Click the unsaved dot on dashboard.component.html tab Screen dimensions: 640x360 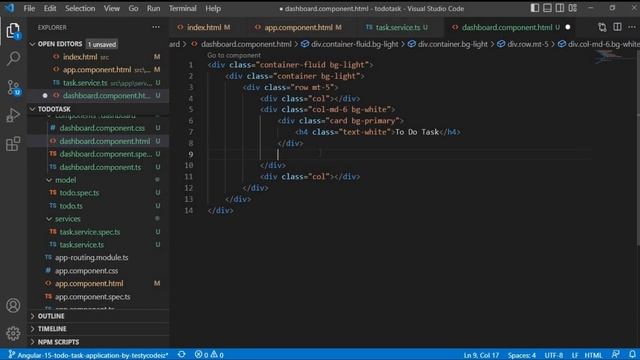coord(567,27)
